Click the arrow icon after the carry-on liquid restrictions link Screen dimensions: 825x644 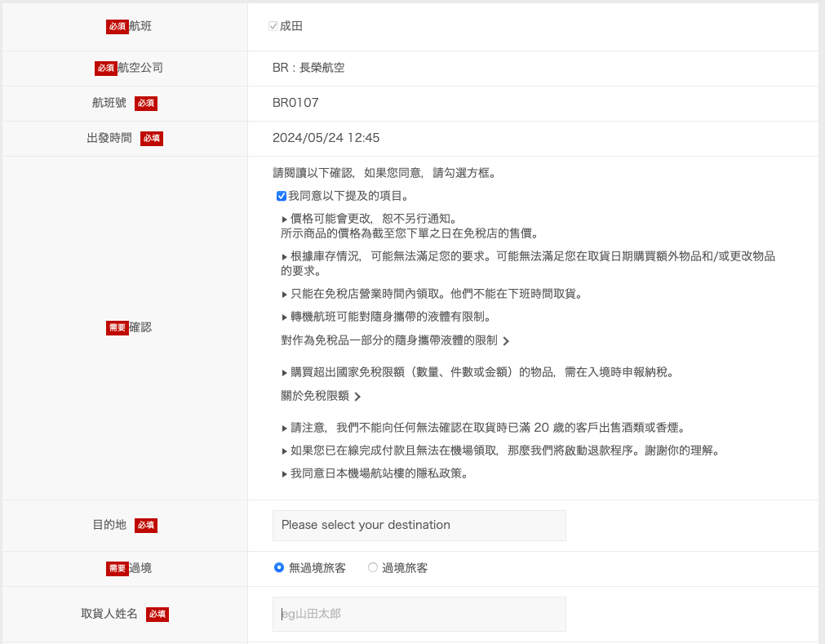coord(506,341)
